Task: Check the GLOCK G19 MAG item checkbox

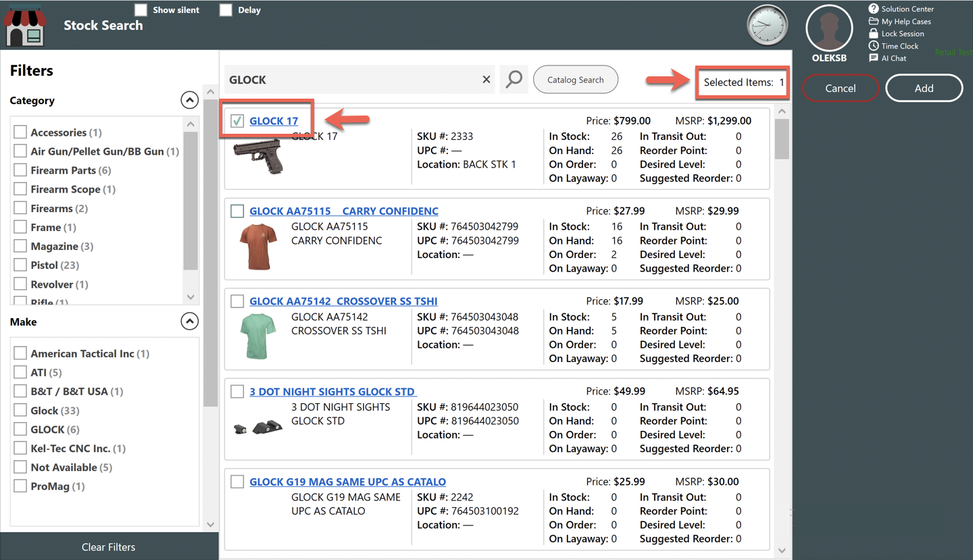Action: (237, 482)
